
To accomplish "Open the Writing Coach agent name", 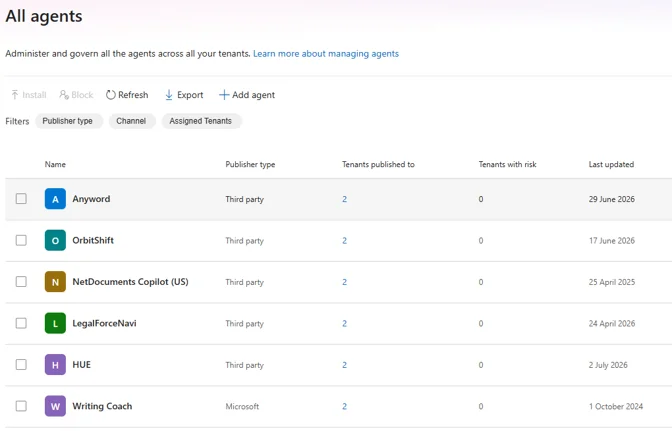I will (x=102, y=406).
